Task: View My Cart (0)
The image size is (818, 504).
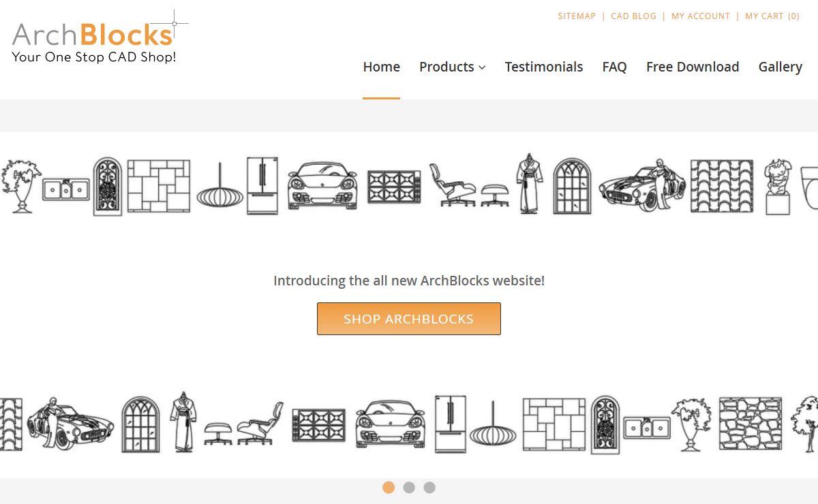Action: click(x=772, y=16)
